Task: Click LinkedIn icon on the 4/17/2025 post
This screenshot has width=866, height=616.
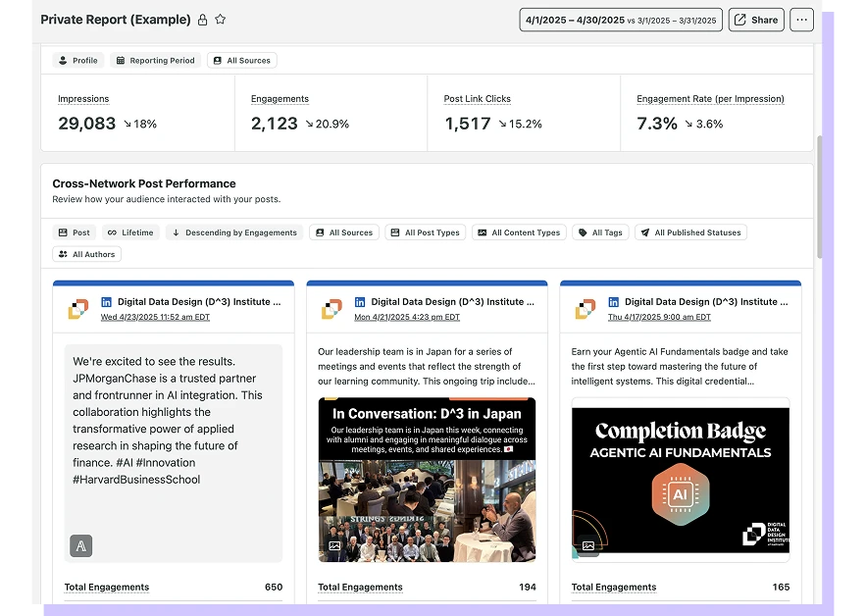Action: click(x=613, y=302)
